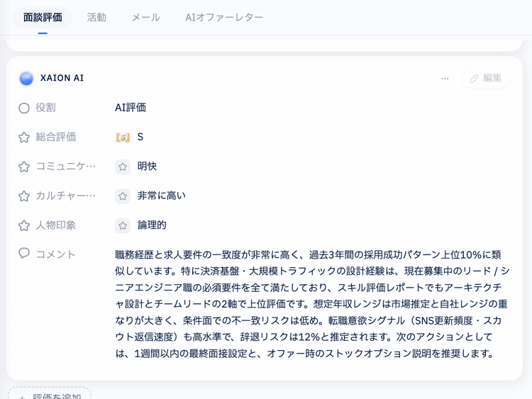Click the star icon beside 総合評価
Viewport: 532px width, 399px height.
[24, 137]
